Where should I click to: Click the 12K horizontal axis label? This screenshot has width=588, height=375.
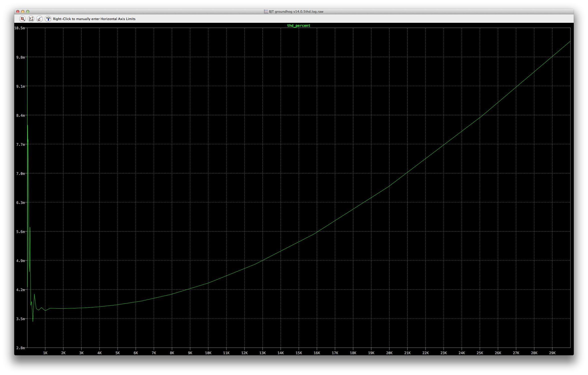click(244, 353)
